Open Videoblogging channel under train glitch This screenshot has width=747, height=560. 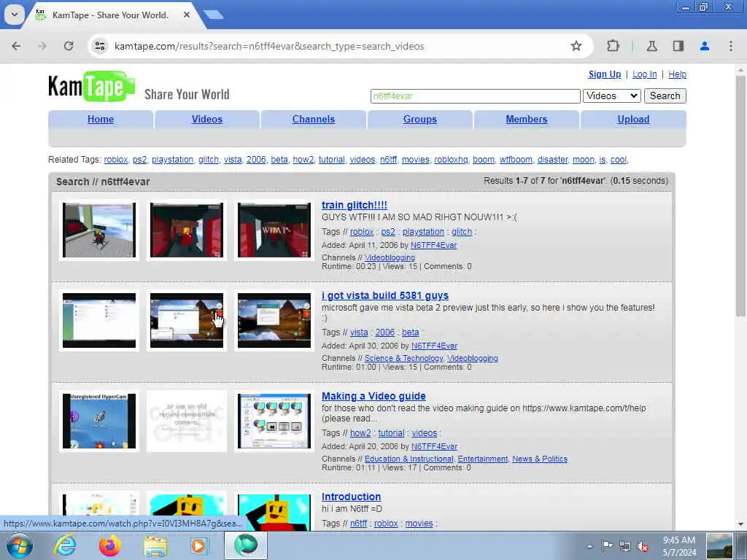click(x=390, y=257)
